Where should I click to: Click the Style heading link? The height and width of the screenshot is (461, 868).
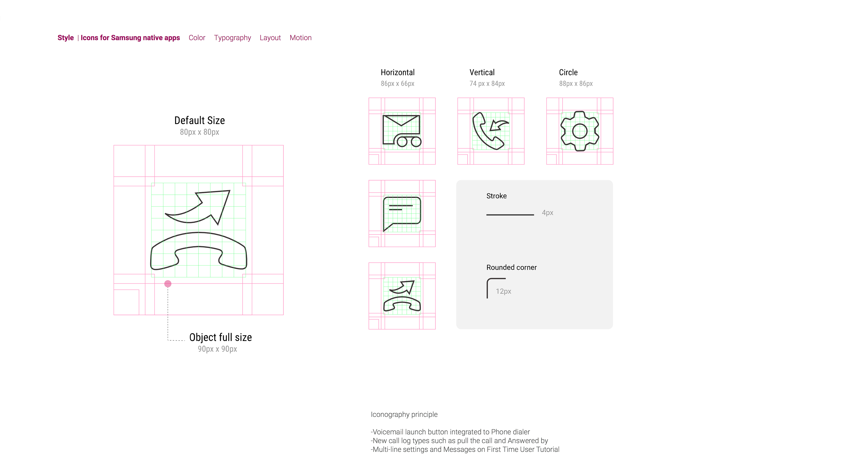pos(65,38)
